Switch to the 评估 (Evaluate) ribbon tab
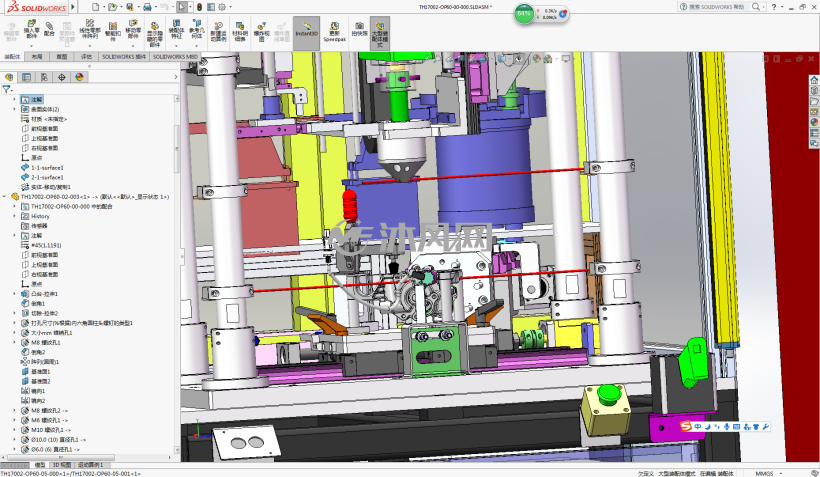Image resolution: width=820 pixels, height=477 pixels. [x=86, y=56]
